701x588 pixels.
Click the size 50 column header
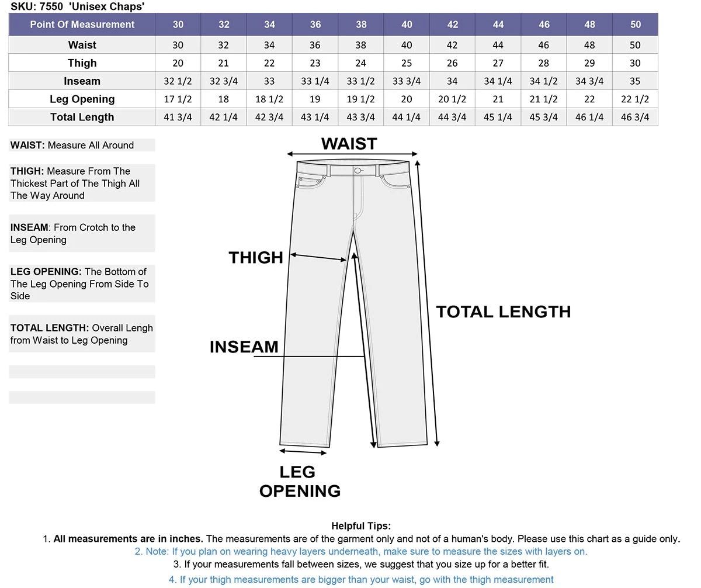635,25
